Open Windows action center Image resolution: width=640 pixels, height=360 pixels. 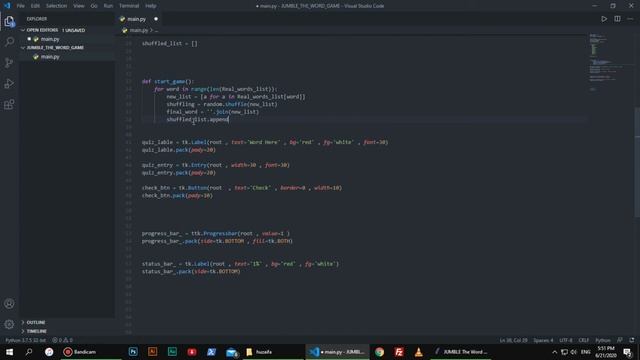tap(628, 352)
